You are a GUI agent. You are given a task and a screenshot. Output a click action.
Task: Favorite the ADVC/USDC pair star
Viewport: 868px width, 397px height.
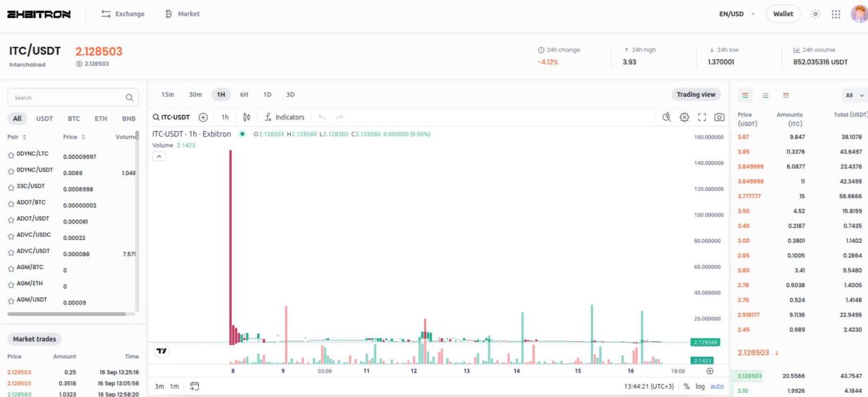click(11, 236)
